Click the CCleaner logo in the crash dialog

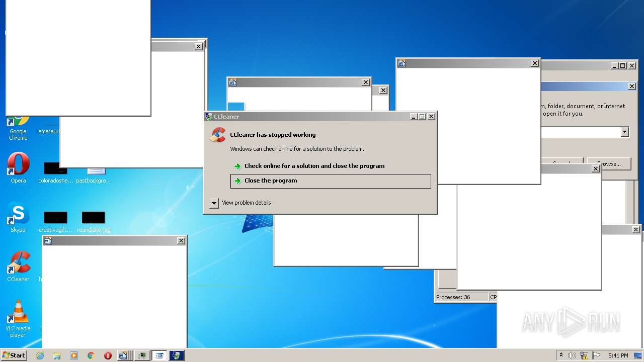218,135
